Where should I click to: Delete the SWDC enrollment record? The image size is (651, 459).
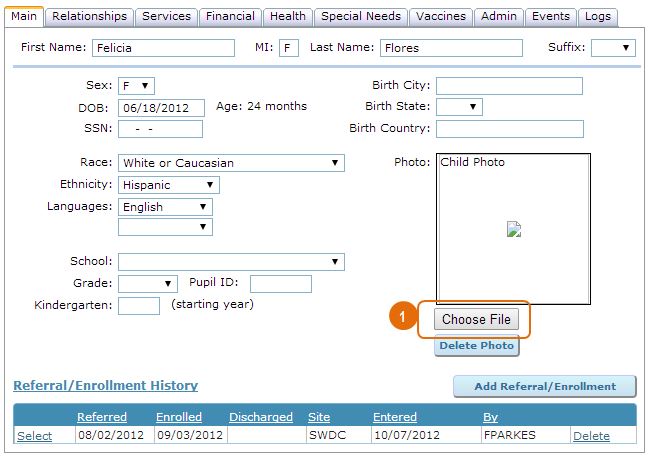(590, 435)
